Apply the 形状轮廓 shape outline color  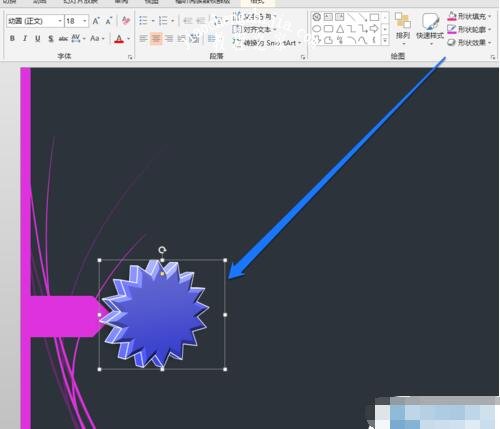coord(452,29)
